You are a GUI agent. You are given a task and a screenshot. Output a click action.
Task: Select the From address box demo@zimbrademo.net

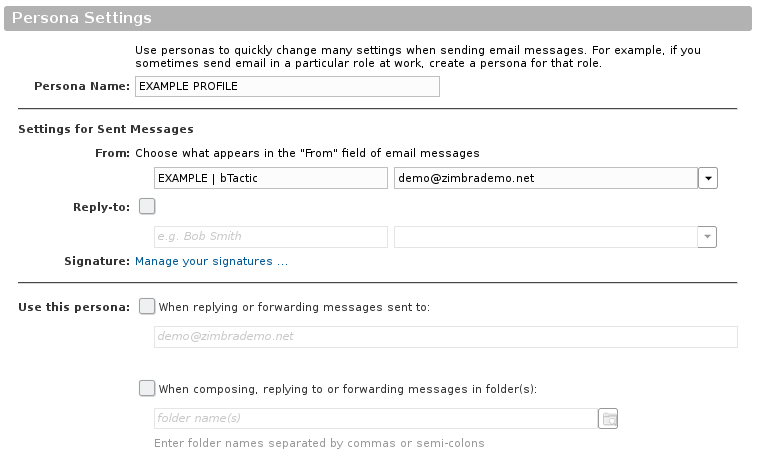[546, 178]
